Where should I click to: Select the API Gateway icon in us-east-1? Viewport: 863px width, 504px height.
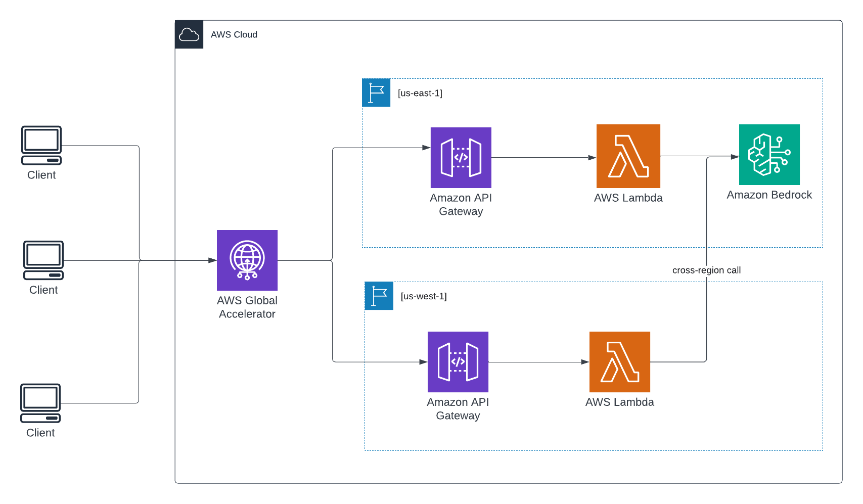pyautogui.click(x=461, y=158)
